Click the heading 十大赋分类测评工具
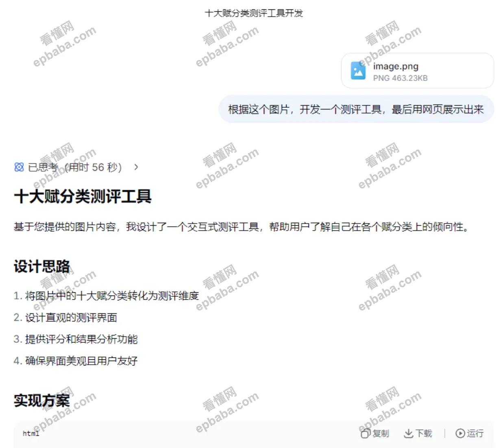Screen dimensions: 496x448 (x=83, y=196)
